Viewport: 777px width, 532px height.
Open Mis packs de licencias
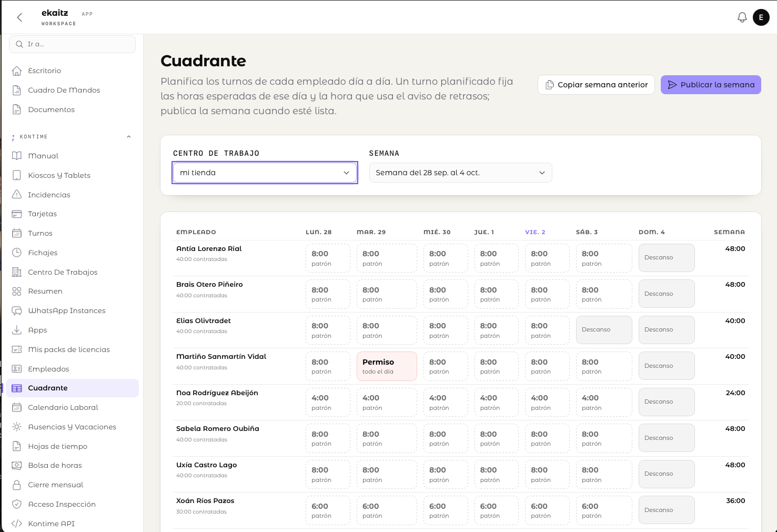[x=73, y=349]
